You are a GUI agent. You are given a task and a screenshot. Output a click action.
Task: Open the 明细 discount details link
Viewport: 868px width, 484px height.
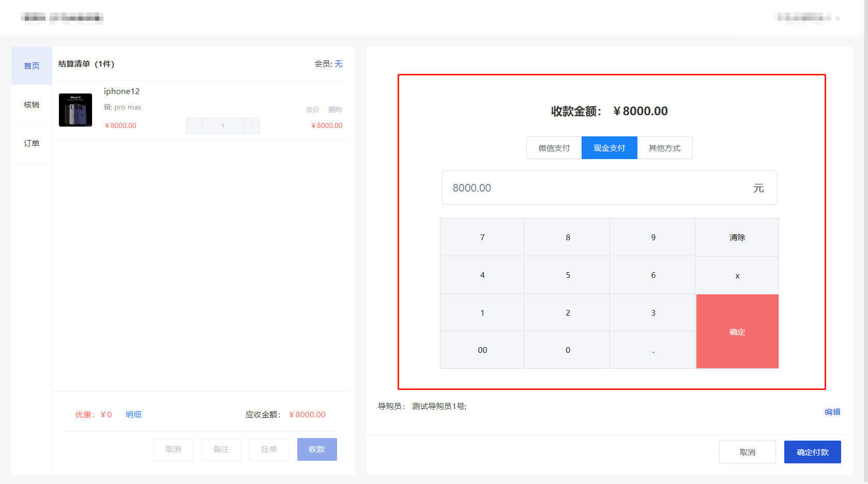click(x=133, y=415)
